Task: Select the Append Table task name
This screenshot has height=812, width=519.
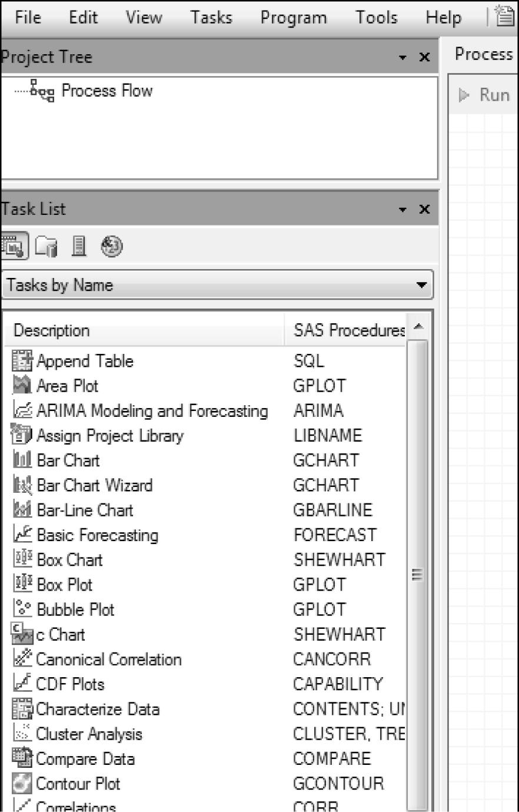Action: 85,361
